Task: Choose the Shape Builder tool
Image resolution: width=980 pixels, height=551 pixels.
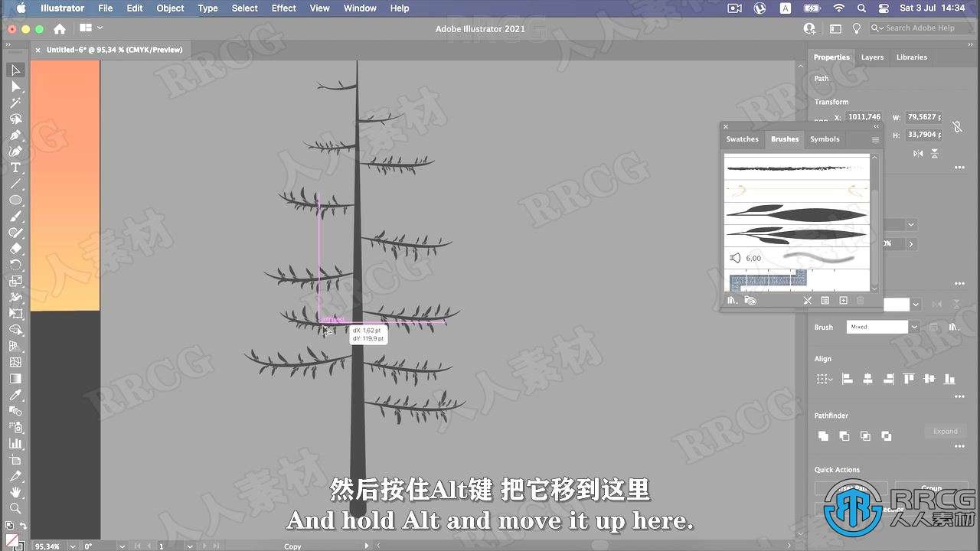Action: pos(15,330)
